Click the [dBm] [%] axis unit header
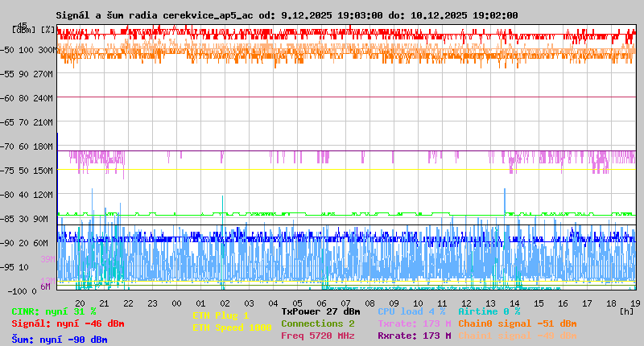The height and width of the screenshot is (346, 644). tap(34, 30)
